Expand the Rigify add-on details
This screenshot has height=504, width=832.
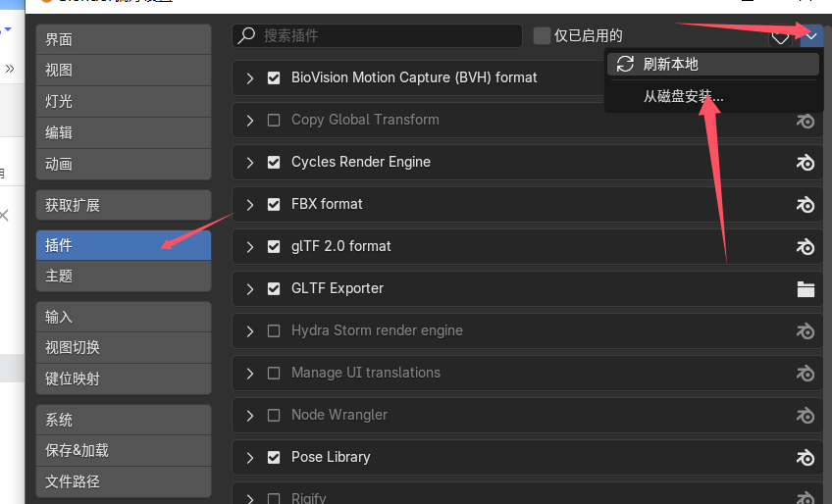(250, 499)
